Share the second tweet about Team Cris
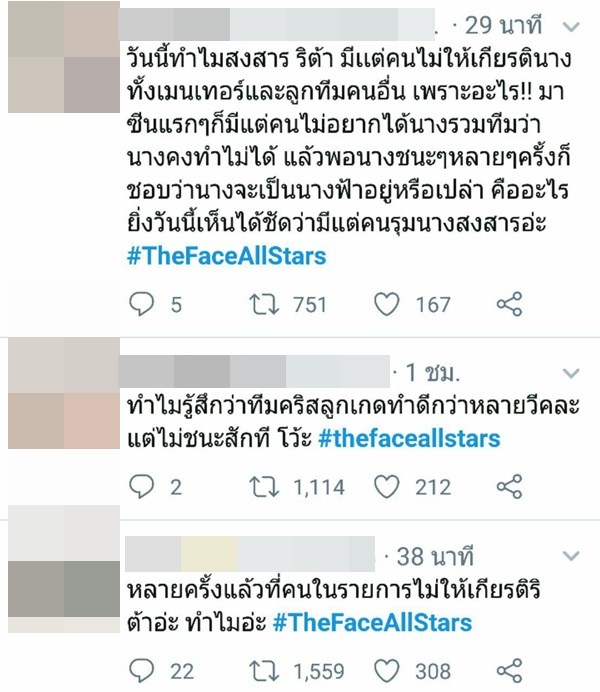The image size is (600, 692). click(510, 486)
